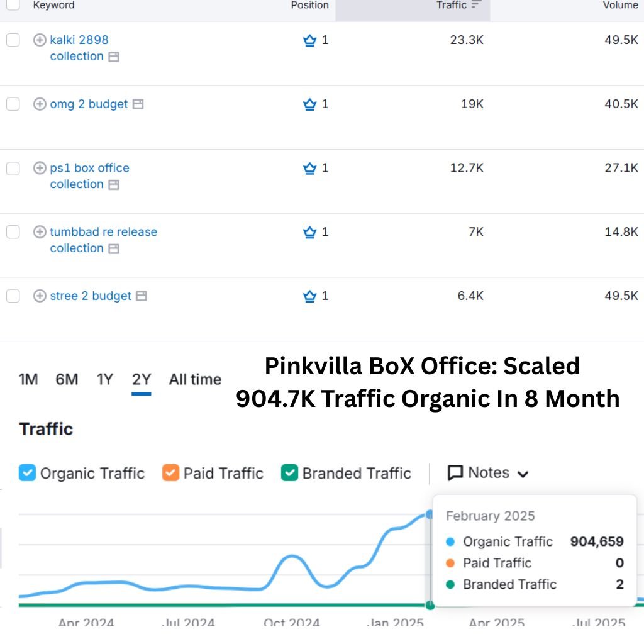Viewport: 644px width, 644px height.
Task: Switch the chart range to 1Y
Action: coord(104,379)
